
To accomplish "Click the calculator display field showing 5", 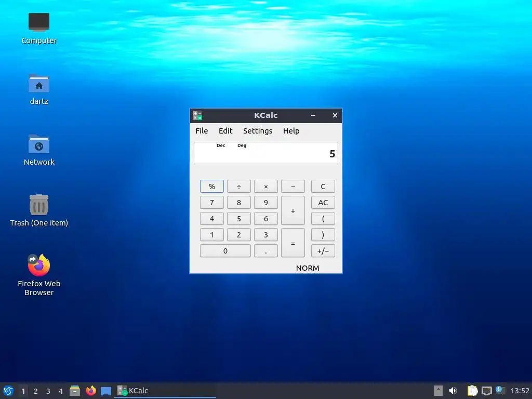I will coord(265,153).
